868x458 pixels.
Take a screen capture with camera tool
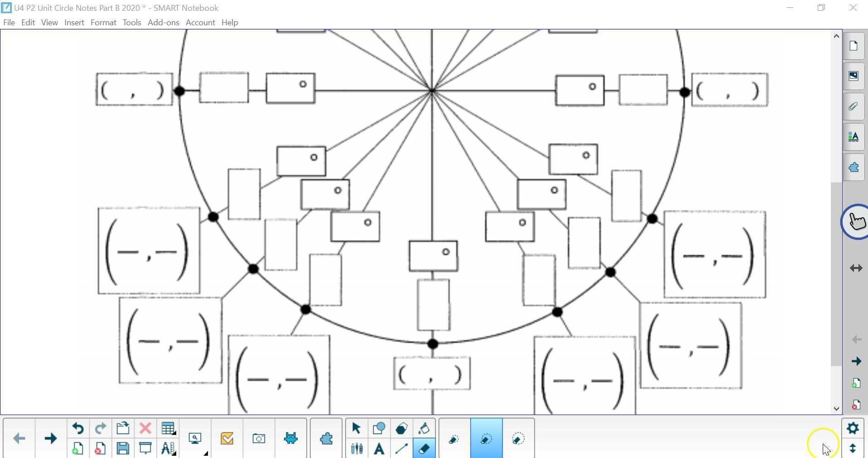pyautogui.click(x=258, y=438)
